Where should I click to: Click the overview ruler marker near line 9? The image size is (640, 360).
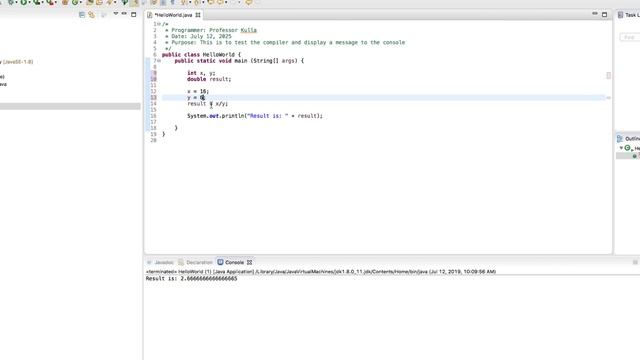pos(609,76)
